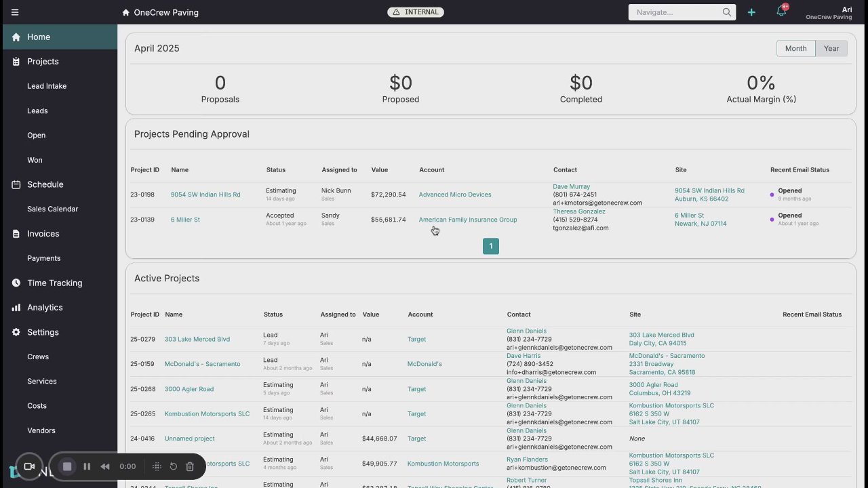Open Won projects in the sidebar
Screen dimensions: 868x488
(x=35, y=160)
